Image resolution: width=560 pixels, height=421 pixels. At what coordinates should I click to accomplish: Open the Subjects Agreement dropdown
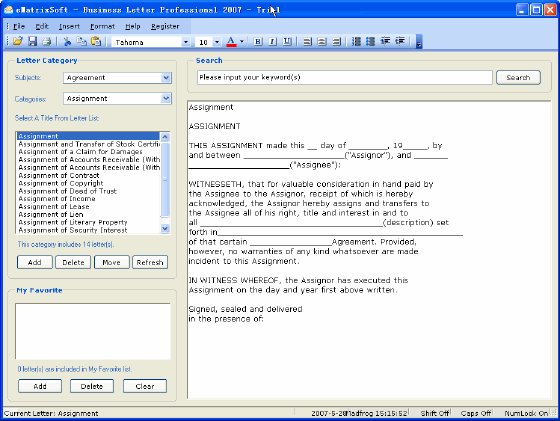[x=166, y=77]
